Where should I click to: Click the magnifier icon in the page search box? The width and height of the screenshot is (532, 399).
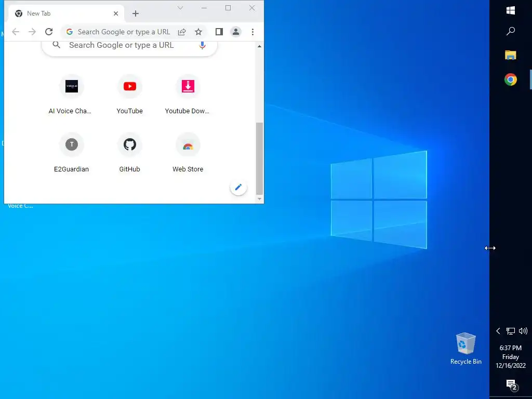click(x=56, y=45)
